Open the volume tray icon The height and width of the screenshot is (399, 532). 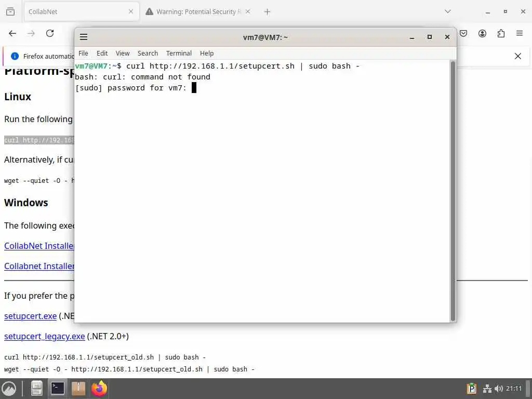(x=498, y=389)
